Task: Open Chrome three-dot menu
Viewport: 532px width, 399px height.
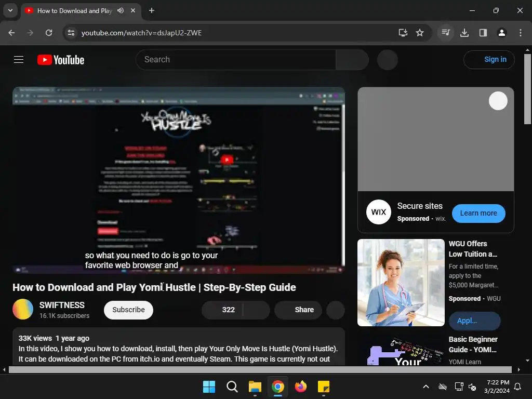Action: tap(521, 33)
